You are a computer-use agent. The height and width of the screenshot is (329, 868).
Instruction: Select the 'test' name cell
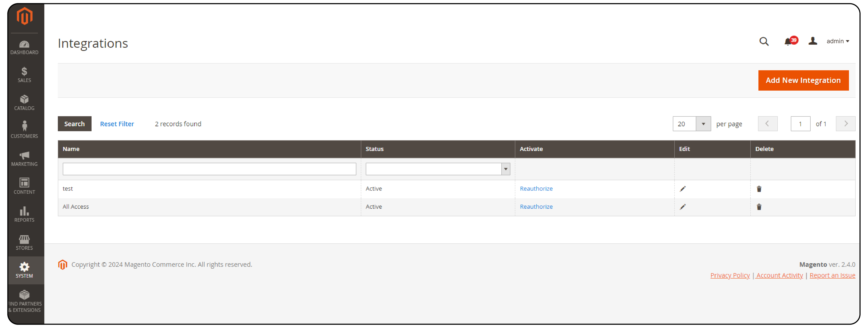[209, 189]
